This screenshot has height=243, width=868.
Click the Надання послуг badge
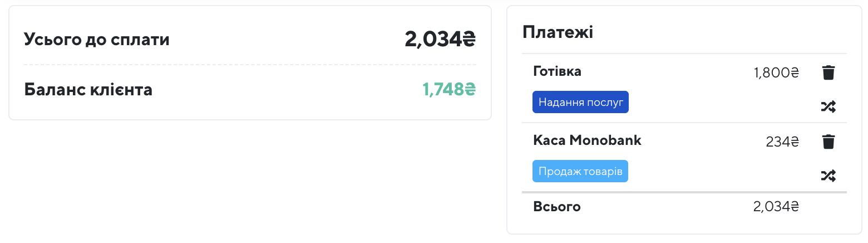[580, 102]
